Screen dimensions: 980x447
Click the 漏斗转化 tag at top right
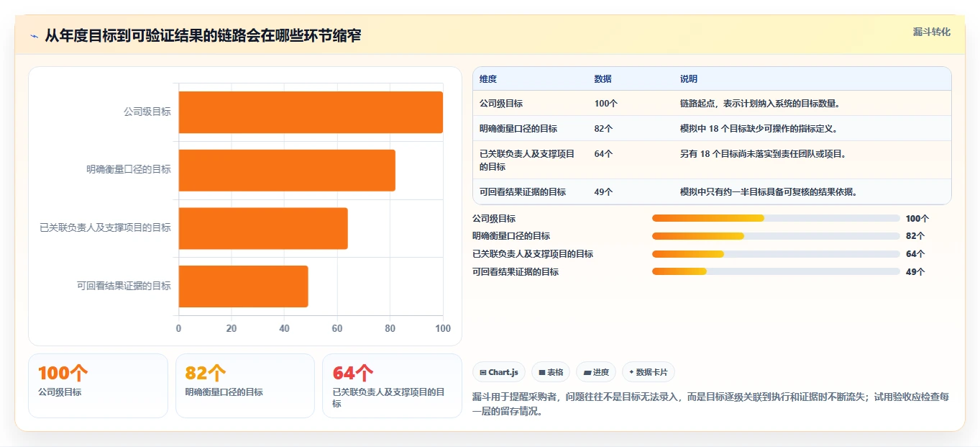[931, 32]
